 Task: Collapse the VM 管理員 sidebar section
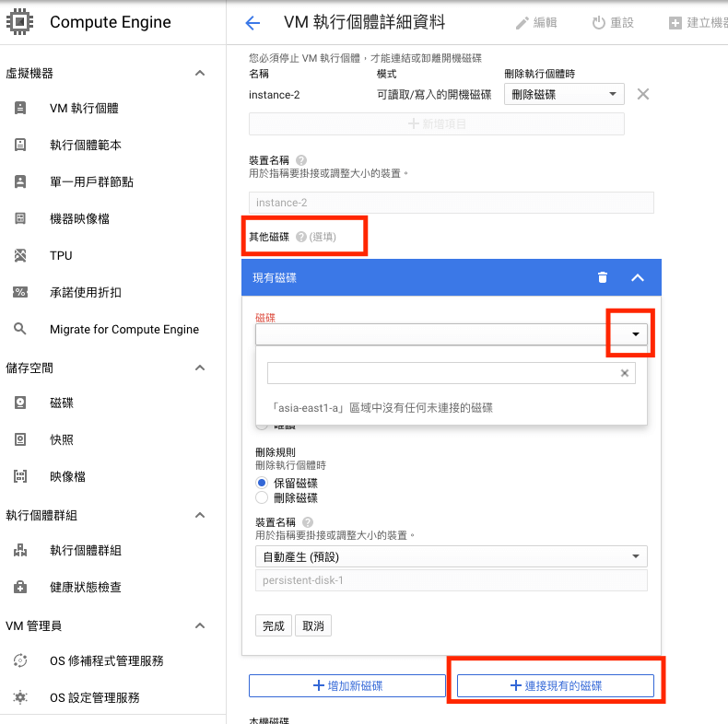(x=200, y=625)
